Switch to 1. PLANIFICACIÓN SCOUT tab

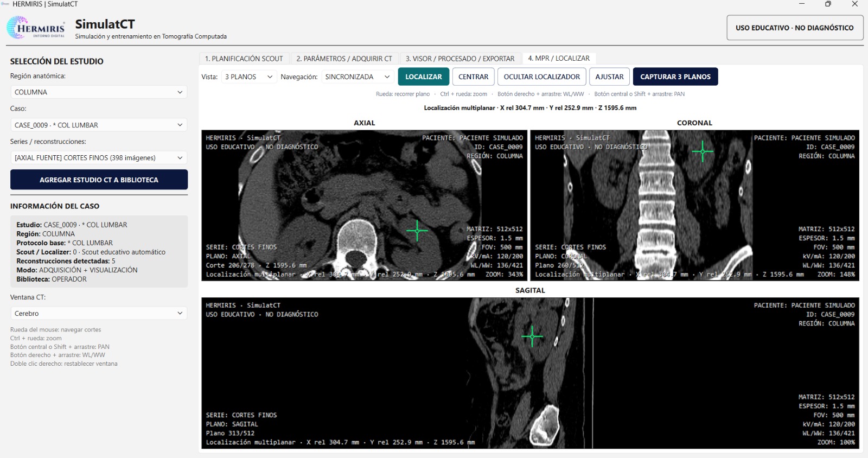coord(244,59)
